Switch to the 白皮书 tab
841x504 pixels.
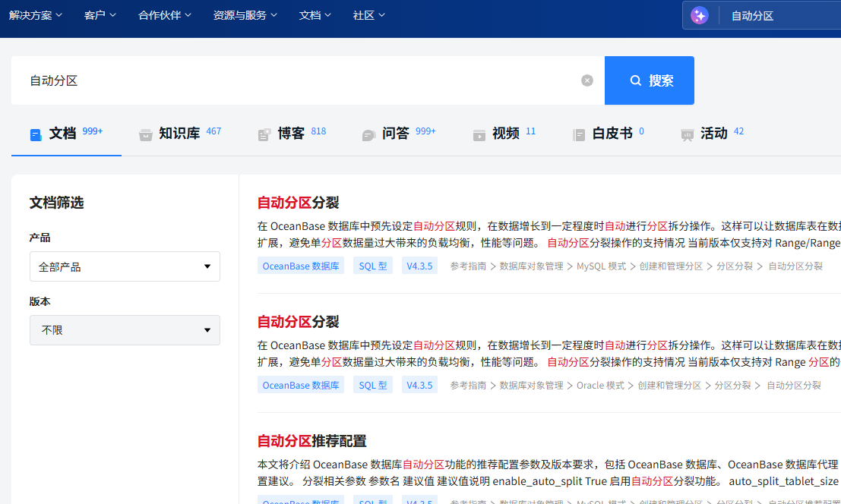[609, 134]
